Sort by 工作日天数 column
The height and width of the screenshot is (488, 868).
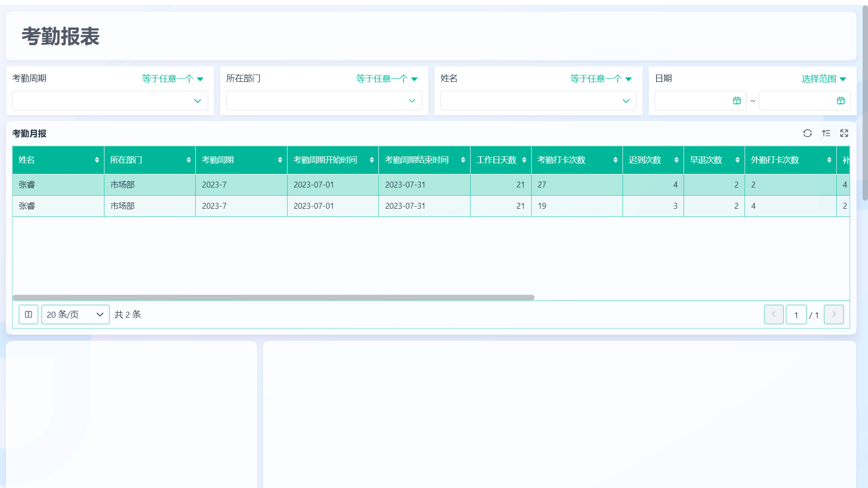pyautogui.click(x=524, y=160)
